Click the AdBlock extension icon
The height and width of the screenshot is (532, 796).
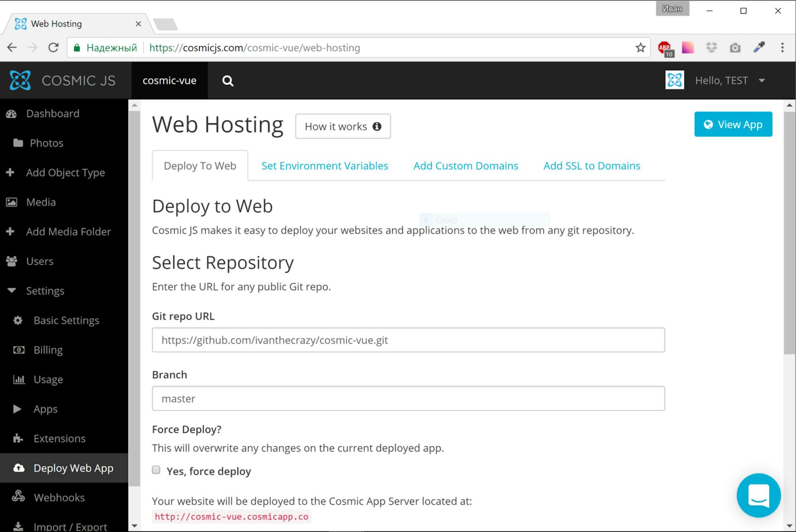(x=664, y=47)
